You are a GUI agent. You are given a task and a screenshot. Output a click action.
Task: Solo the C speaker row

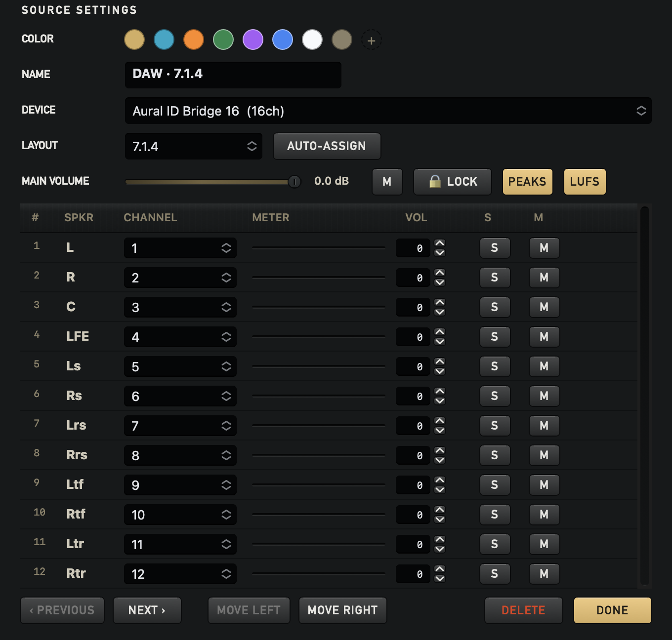(495, 307)
